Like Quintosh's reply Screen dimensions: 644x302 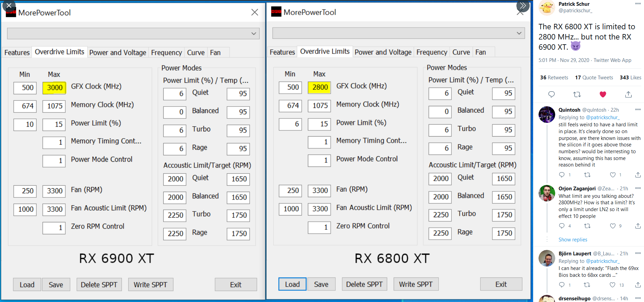point(613,175)
